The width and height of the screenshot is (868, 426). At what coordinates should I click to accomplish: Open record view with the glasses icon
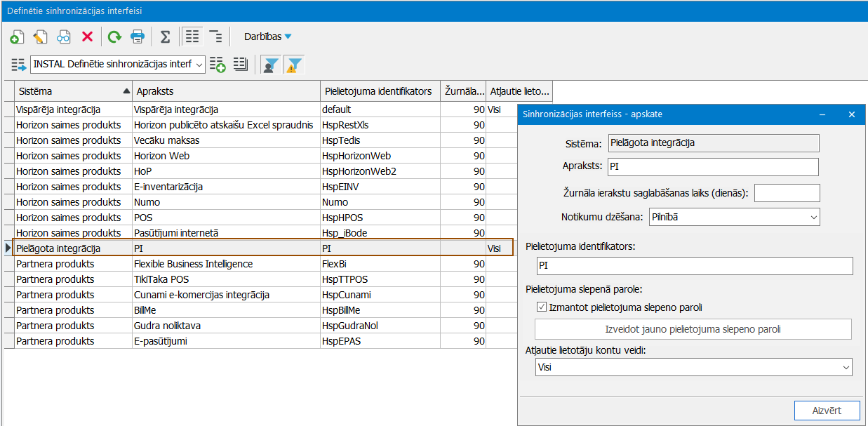[x=64, y=36]
